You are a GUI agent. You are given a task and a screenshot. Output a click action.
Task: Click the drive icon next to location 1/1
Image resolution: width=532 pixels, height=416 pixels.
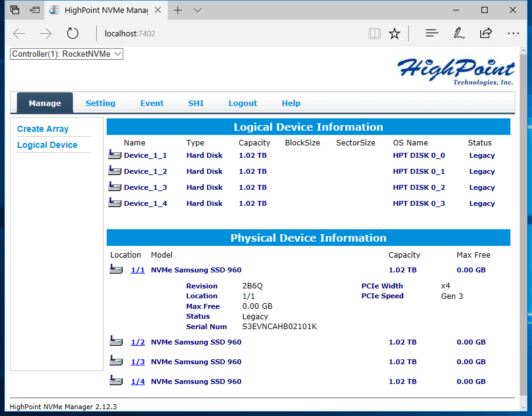[x=116, y=269]
